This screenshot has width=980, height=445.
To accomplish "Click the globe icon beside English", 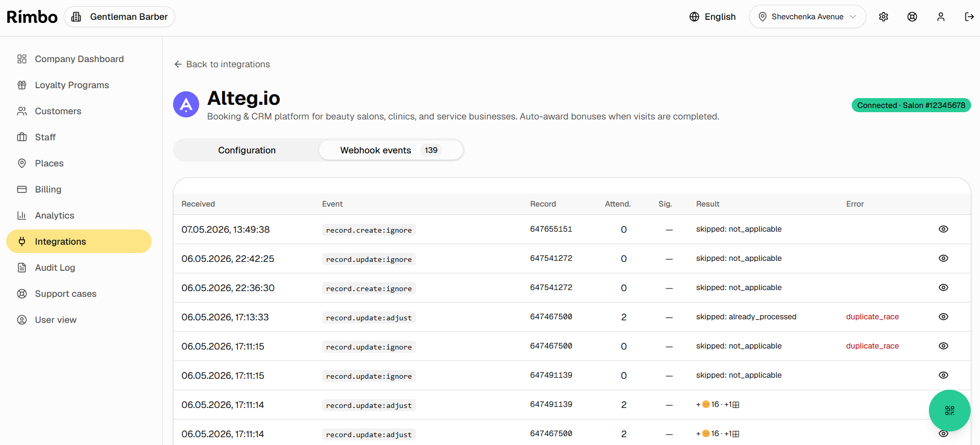I will [x=694, y=17].
